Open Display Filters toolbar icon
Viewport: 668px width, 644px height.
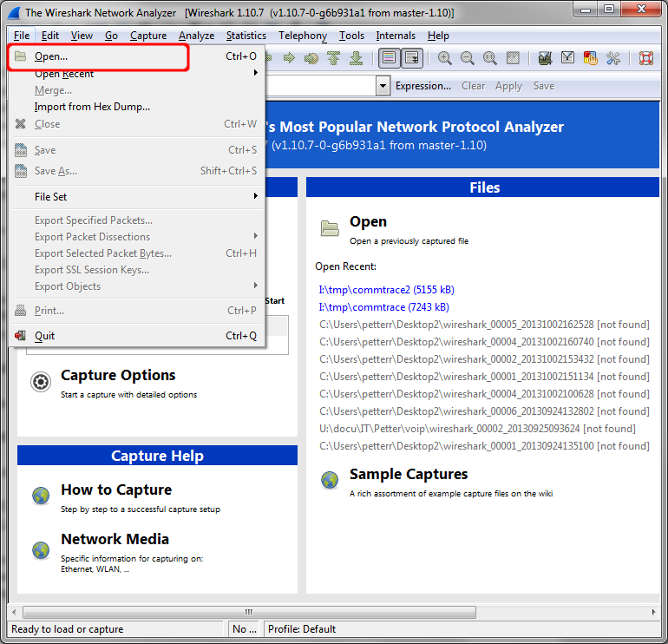(x=567, y=58)
